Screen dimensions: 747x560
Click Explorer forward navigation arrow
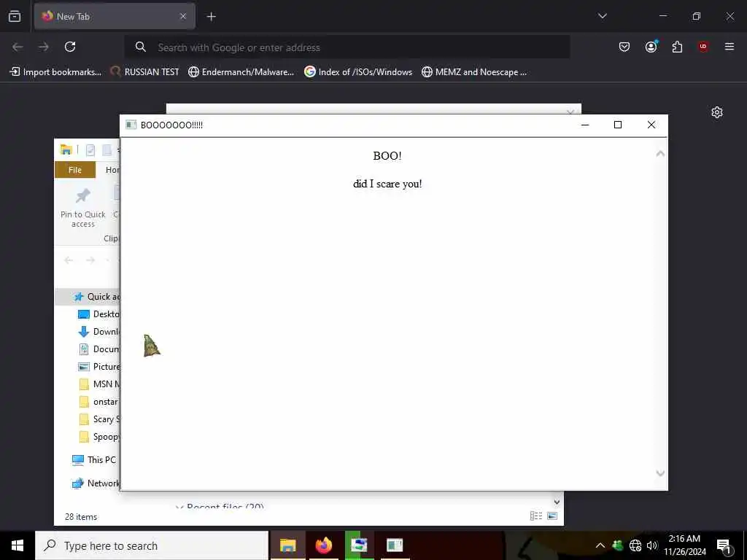pyautogui.click(x=90, y=260)
